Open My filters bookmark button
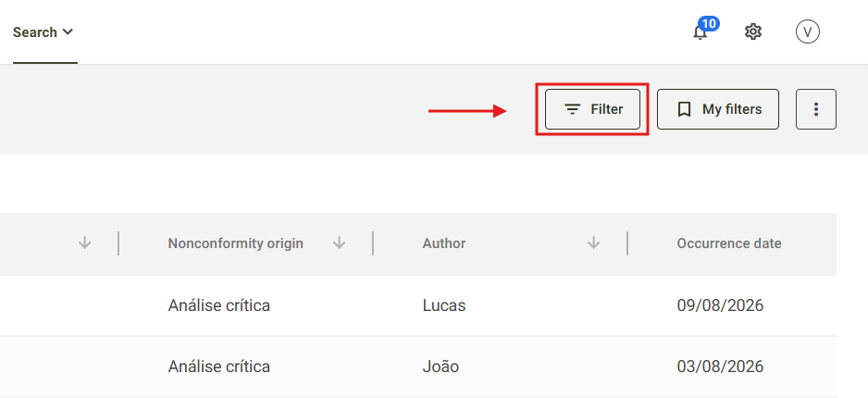This screenshot has height=398, width=868. [x=718, y=109]
